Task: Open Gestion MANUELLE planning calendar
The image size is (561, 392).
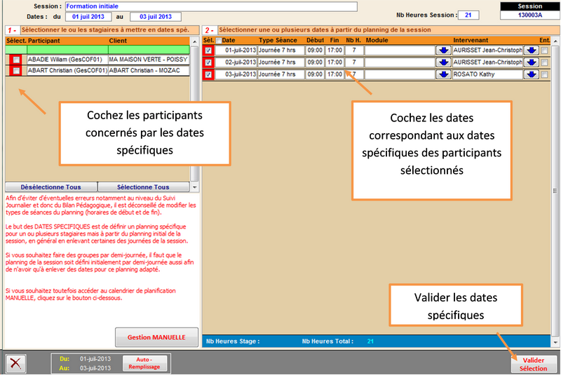Action: click(x=156, y=337)
